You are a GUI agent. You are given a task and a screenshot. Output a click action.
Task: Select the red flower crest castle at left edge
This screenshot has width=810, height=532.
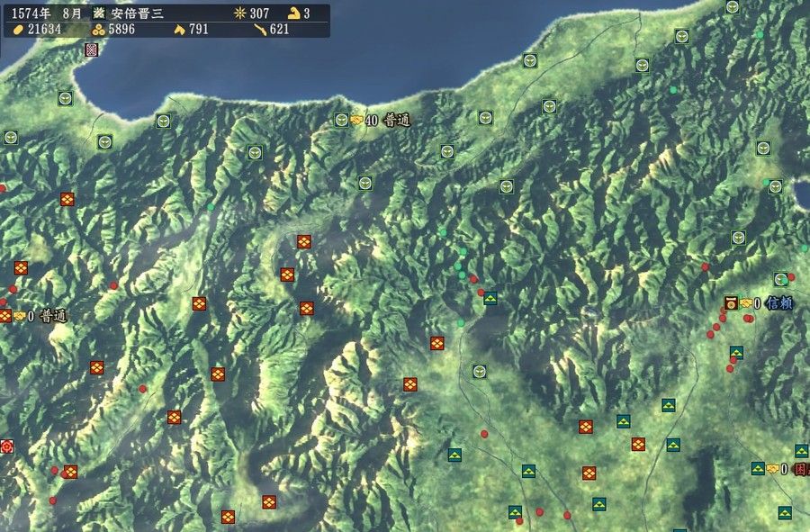click(x=6, y=446)
